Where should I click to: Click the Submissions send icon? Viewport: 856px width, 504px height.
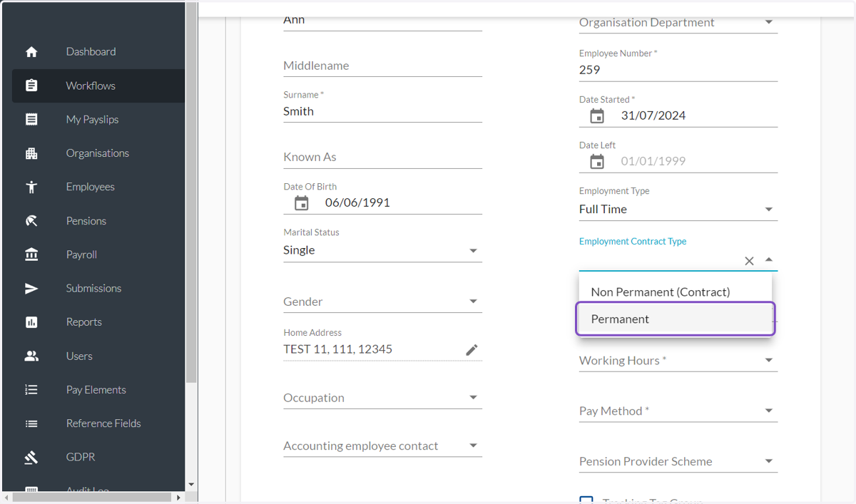pyautogui.click(x=31, y=289)
